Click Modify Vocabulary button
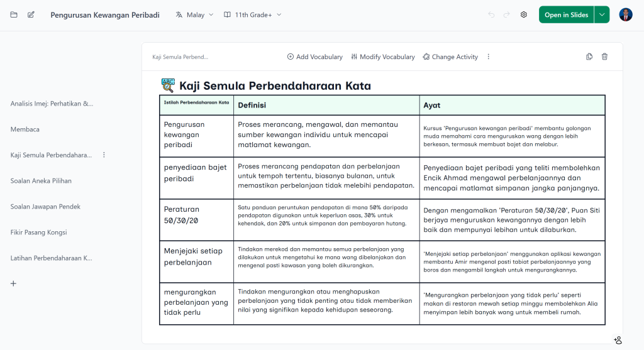Viewport: 644px width, 350px height. (383, 57)
